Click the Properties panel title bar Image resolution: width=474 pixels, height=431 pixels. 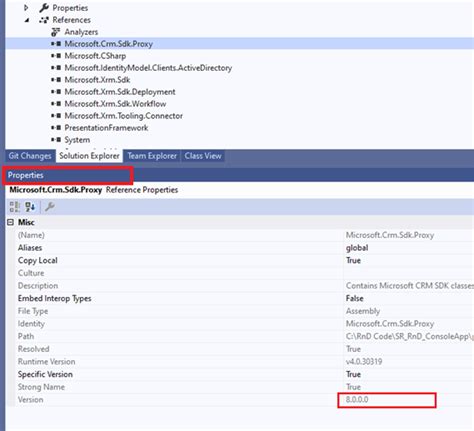(x=239, y=175)
